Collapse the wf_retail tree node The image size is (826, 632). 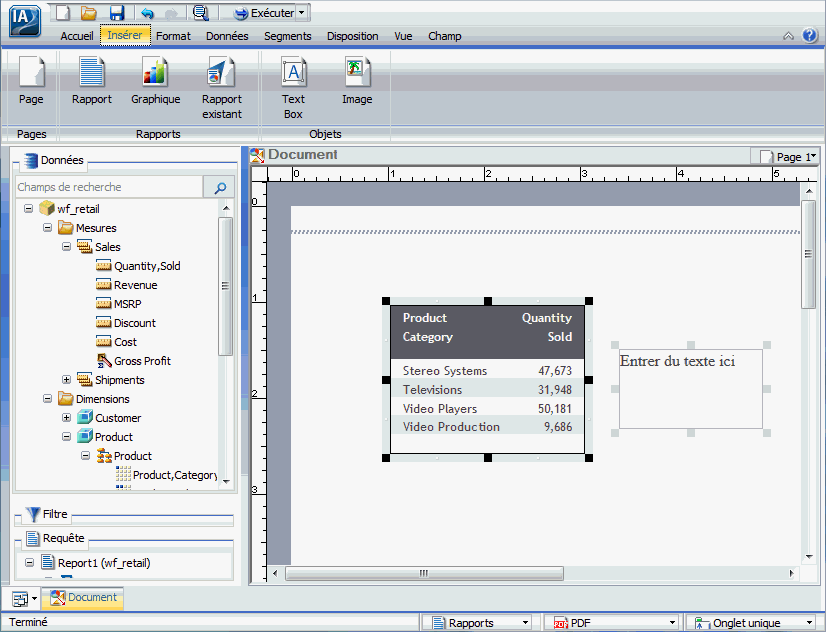[28, 209]
